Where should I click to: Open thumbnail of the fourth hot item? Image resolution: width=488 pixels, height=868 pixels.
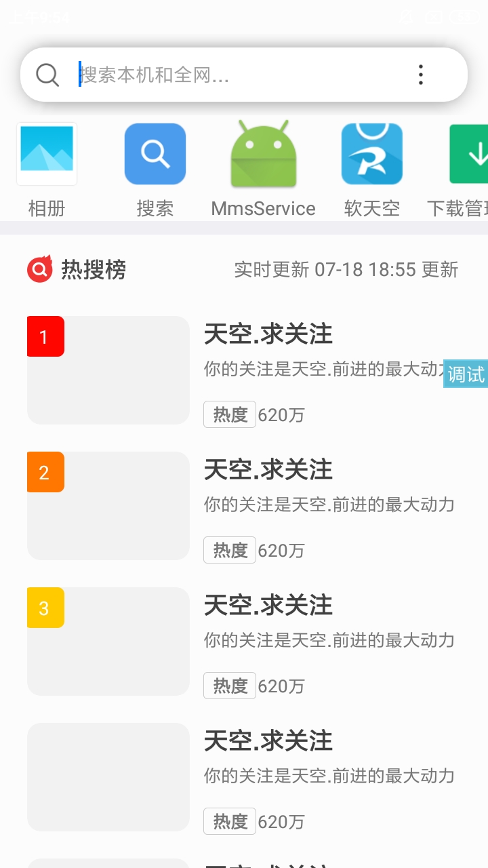pos(108,777)
